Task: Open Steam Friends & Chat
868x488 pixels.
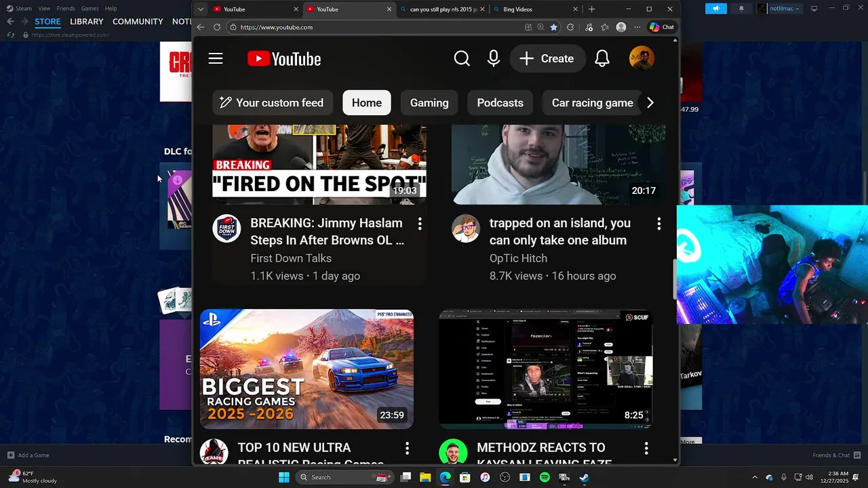Action: pyautogui.click(x=835, y=455)
